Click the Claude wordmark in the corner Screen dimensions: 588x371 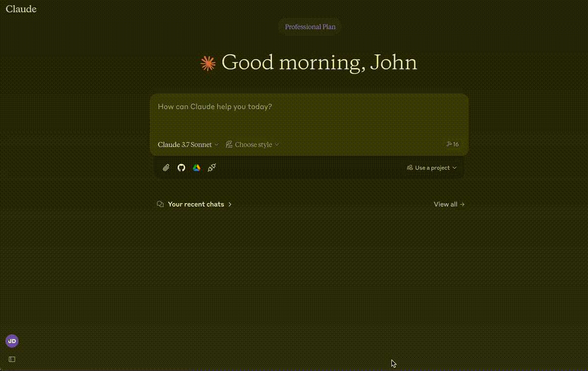21,9
